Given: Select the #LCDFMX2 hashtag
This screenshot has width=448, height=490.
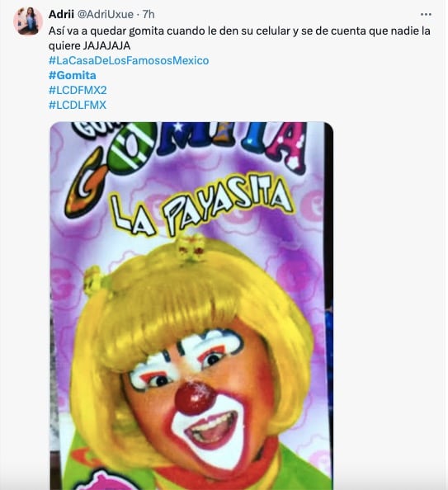Looking at the screenshot, I should [x=78, y=90].
